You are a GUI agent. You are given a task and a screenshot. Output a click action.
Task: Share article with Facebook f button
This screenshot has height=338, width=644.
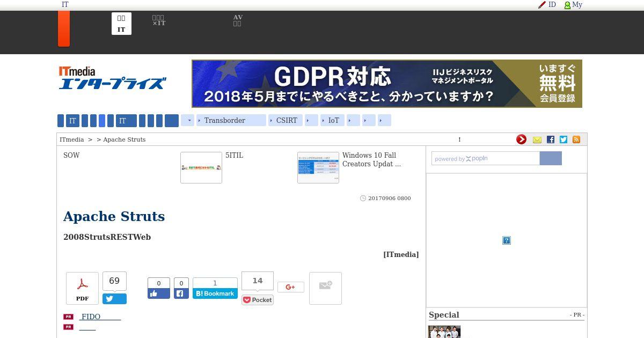(x=181, y=293)
